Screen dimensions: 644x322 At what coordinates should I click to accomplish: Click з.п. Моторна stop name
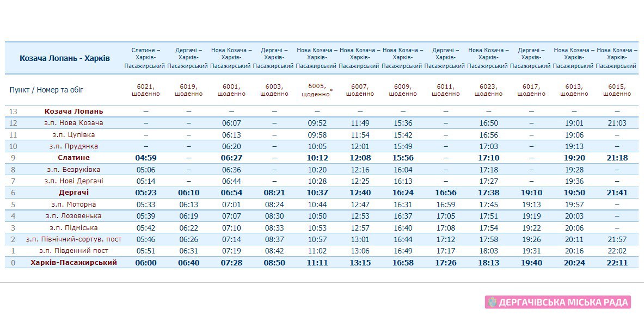73,205
